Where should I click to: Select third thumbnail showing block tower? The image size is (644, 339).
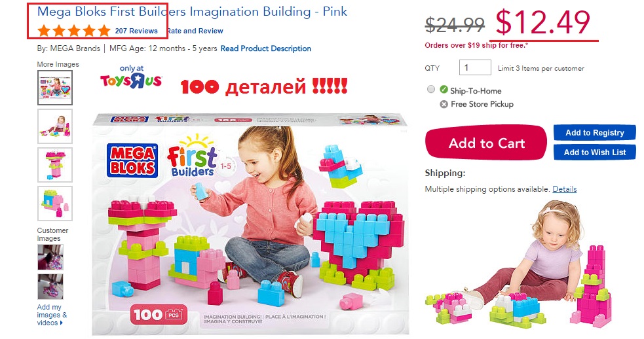pyautogui.click(x=55, y=164)
